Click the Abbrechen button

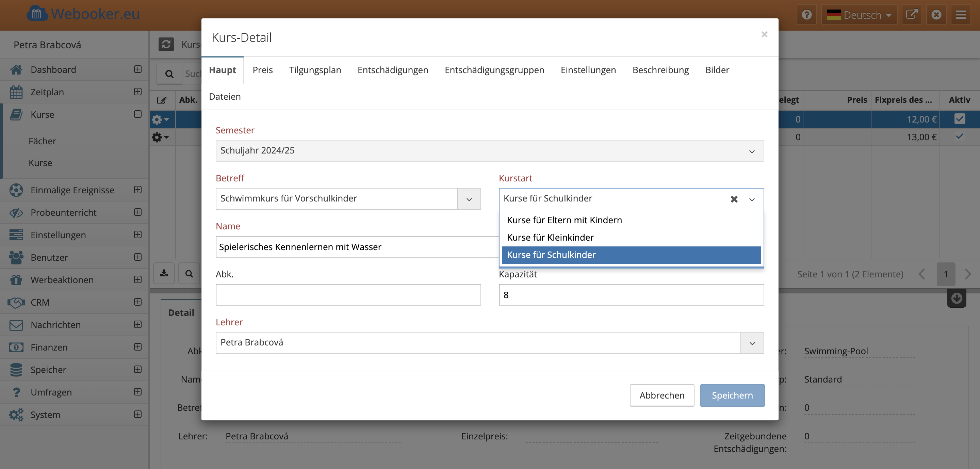click(x=661, y=395)
